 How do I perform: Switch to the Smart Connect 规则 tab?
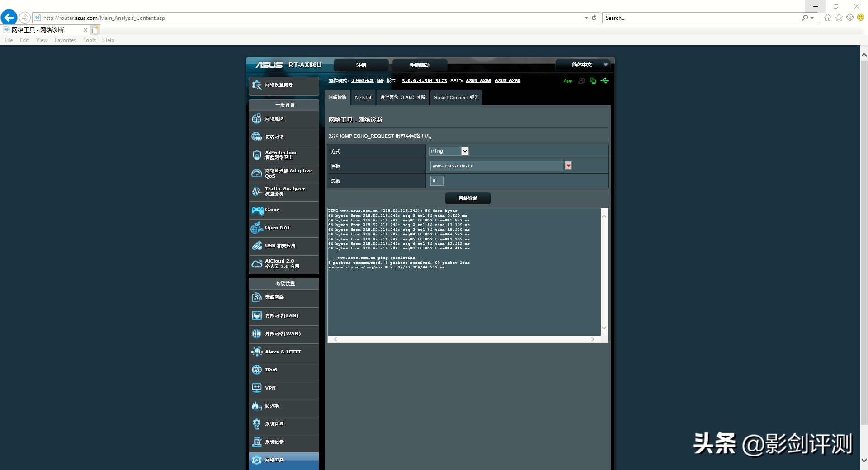tap(456, 98)
